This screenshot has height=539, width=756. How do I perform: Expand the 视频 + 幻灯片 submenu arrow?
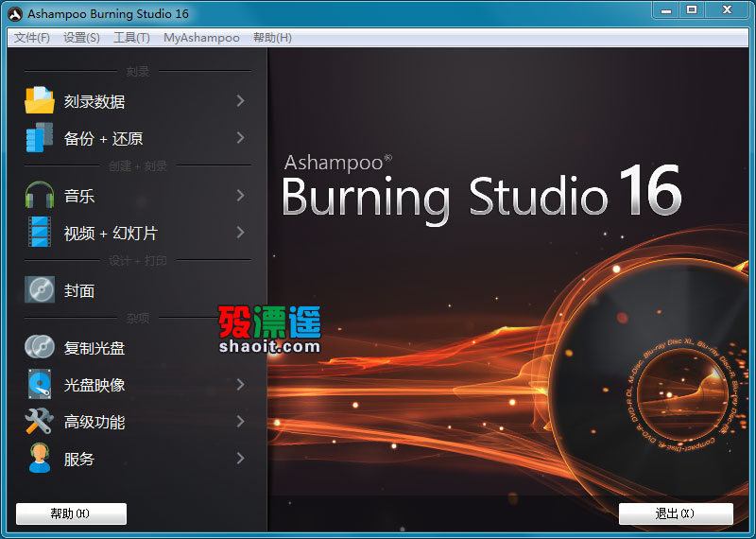click(x=240, y=233)
